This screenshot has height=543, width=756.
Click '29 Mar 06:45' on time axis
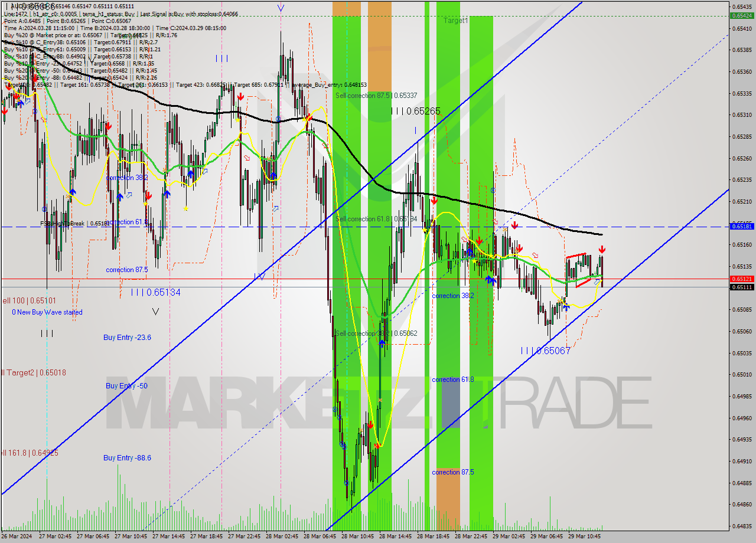pyautogui.click(x=546, y=537)
